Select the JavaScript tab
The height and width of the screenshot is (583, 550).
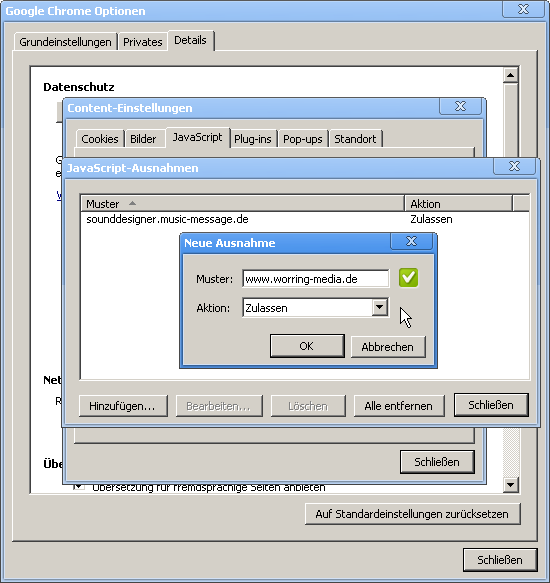[x=197, y=137]
